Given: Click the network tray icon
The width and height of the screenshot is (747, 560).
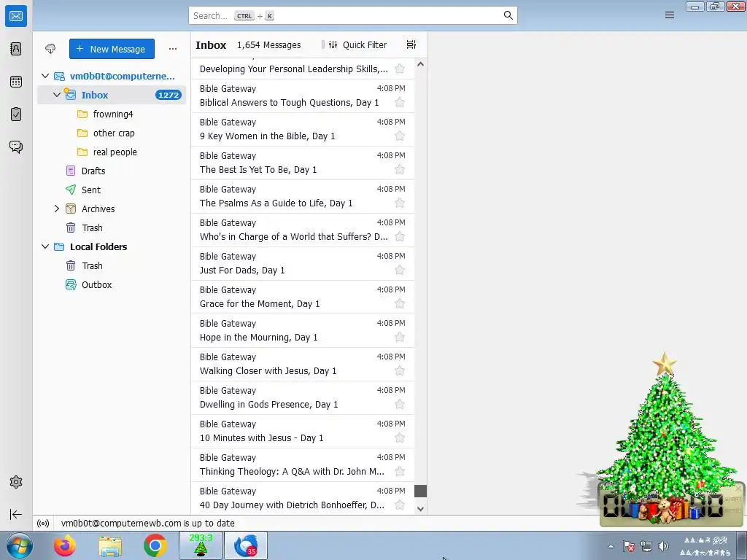Looking at the screenshot, I should (x=646, y=546).
